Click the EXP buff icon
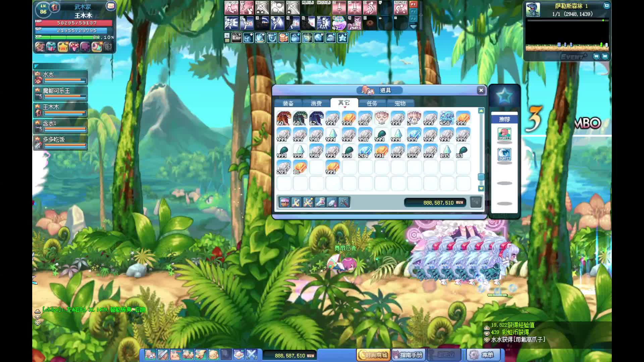 (236, 38)
